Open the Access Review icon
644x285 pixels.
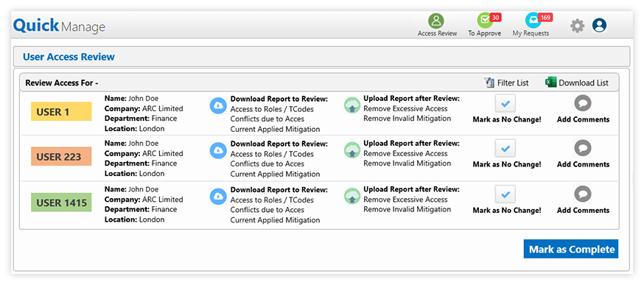point(436,21)
